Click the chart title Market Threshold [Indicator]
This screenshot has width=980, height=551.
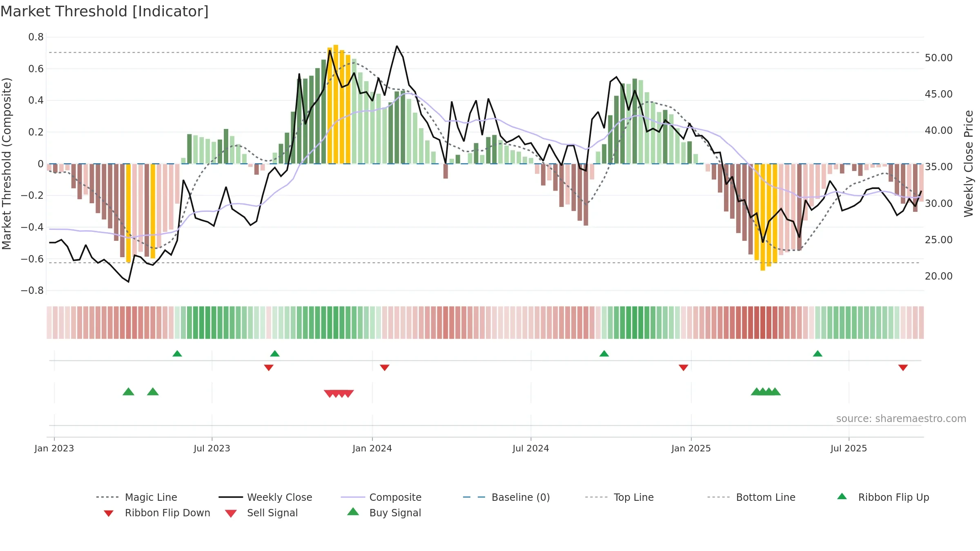click(105, 11)
